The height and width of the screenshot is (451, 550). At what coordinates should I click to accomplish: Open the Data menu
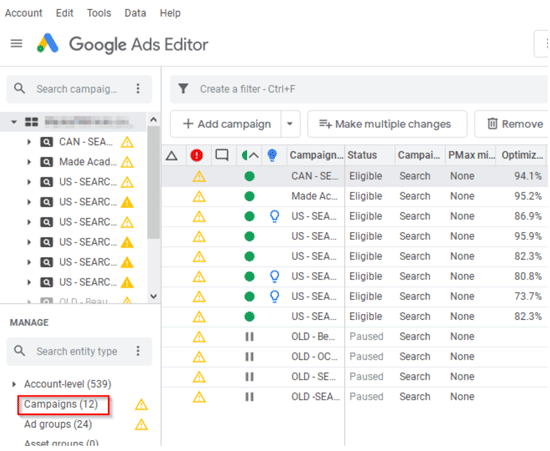click(x=135, y=13)
